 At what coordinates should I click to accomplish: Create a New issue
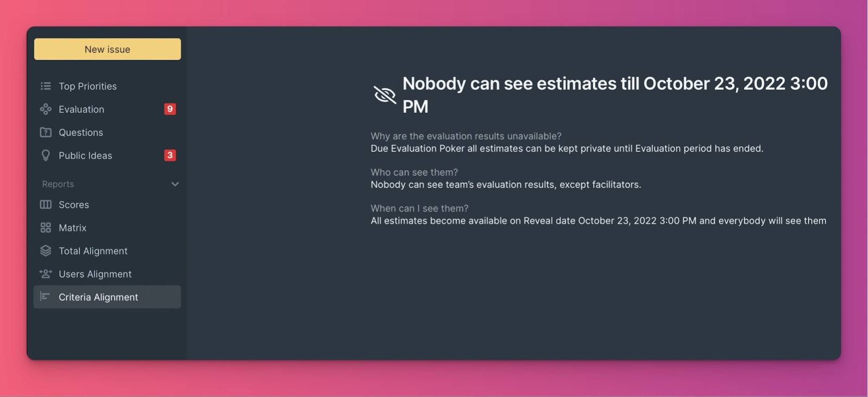[107, 49]
